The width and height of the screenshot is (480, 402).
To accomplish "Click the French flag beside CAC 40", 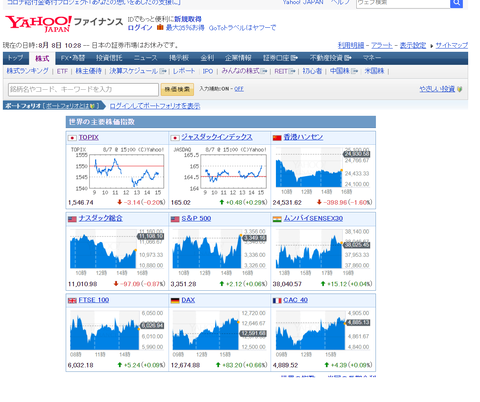I will (277, 301).
